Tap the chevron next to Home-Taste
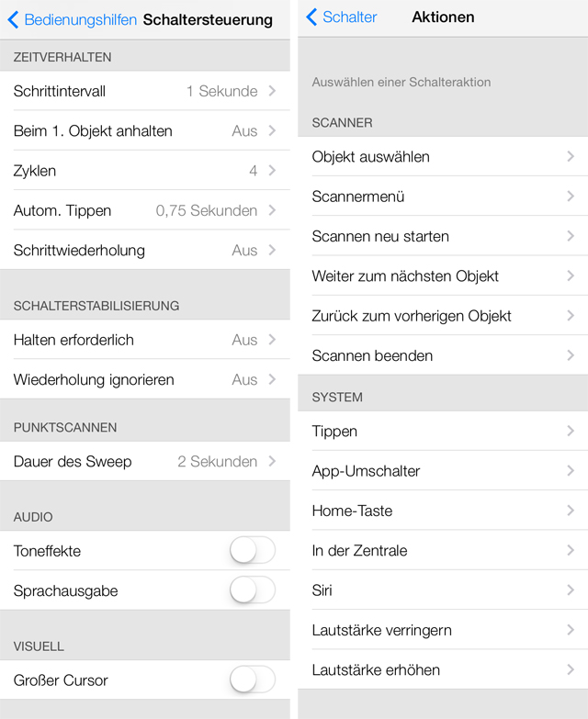Image resolution: width=588 pixels, height=719 pixels. [x=571, y=511]
